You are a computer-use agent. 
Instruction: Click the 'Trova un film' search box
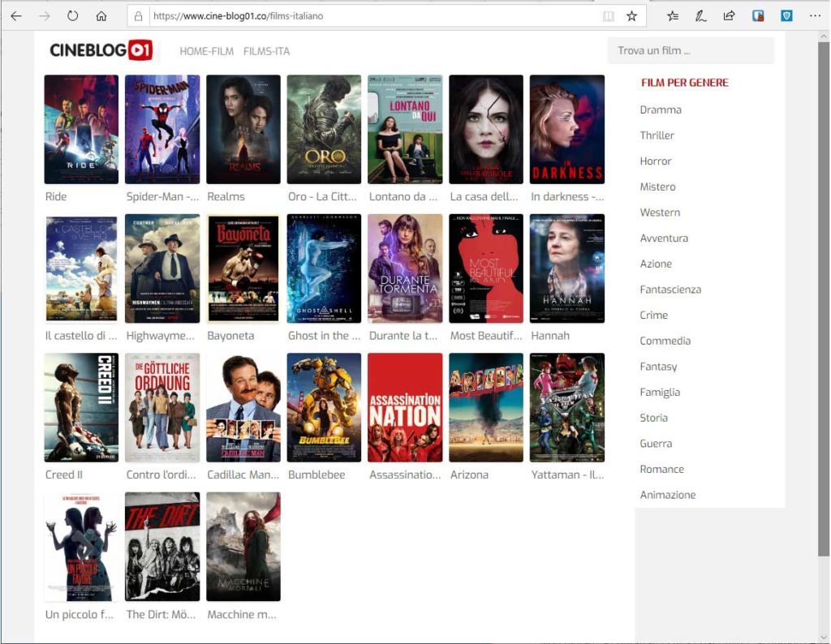(691, 50)
